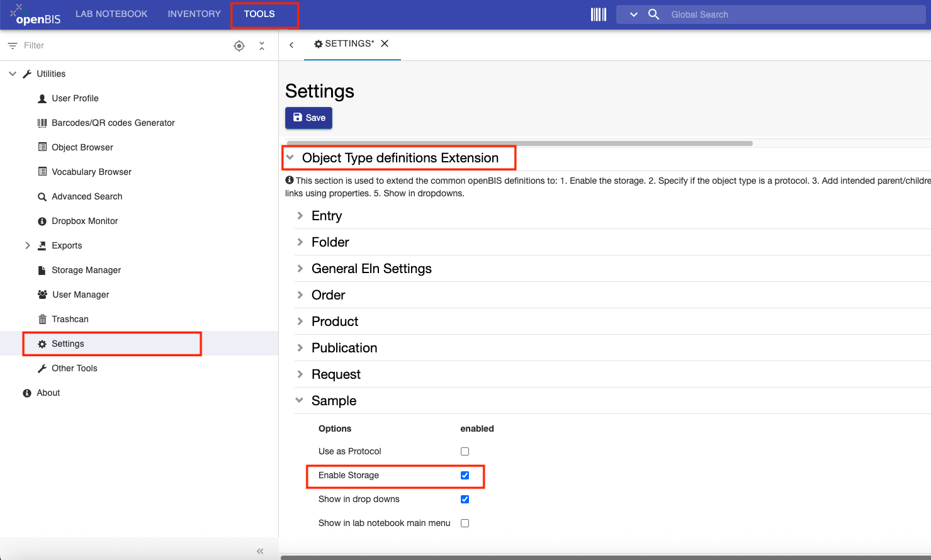Image resolution: width=931 pixels, height=560 pixels.
Task: Click the Other Tools wrench icon
Action: [x=42, y=368]
